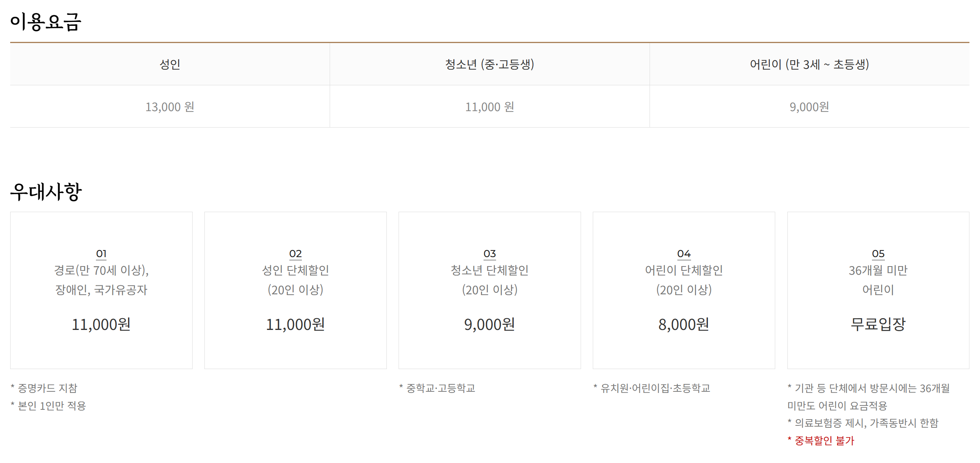Select the 9,000원 child price cell
Image resolution: width=980 pixels, height=463 pixels.
coord(809,107)
